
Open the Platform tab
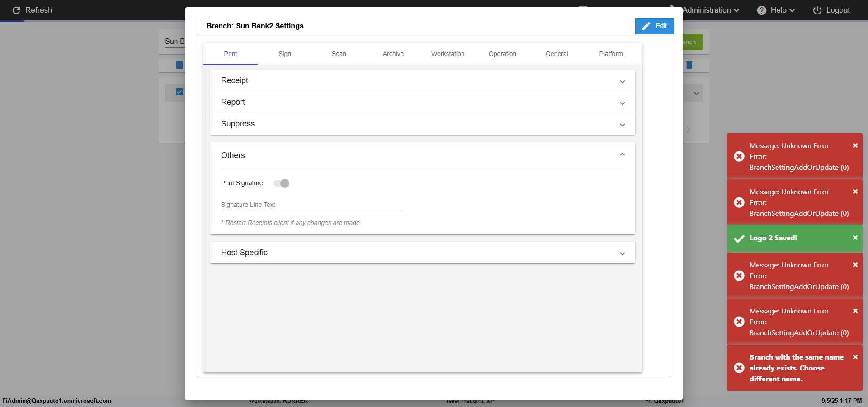click(611, 54)
